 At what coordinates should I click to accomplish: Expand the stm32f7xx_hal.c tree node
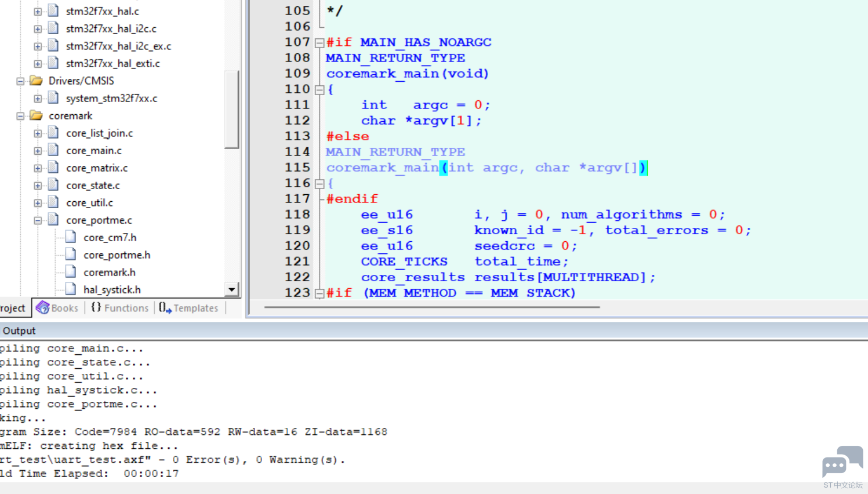(38, 12)
